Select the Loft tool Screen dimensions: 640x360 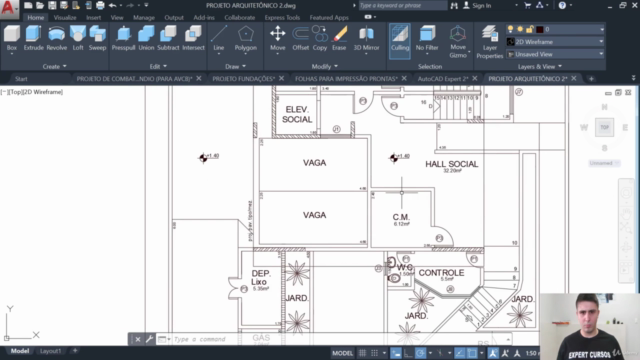coord(78,39)
